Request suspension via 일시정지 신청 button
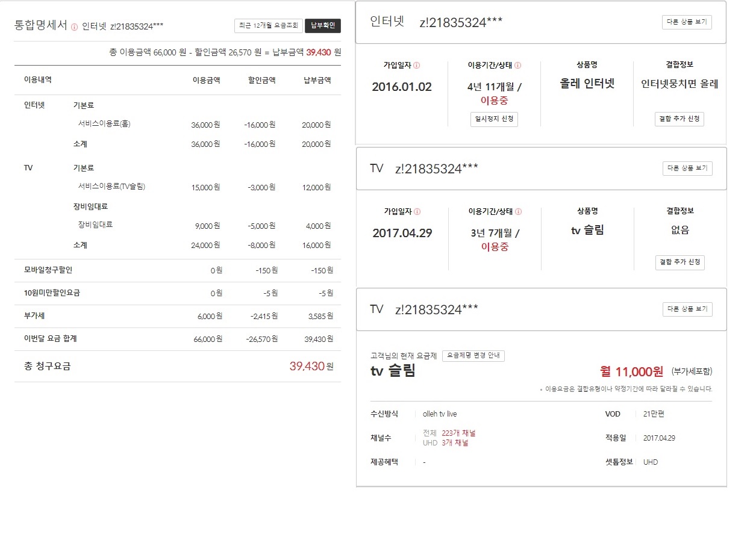 coord(494,119)
